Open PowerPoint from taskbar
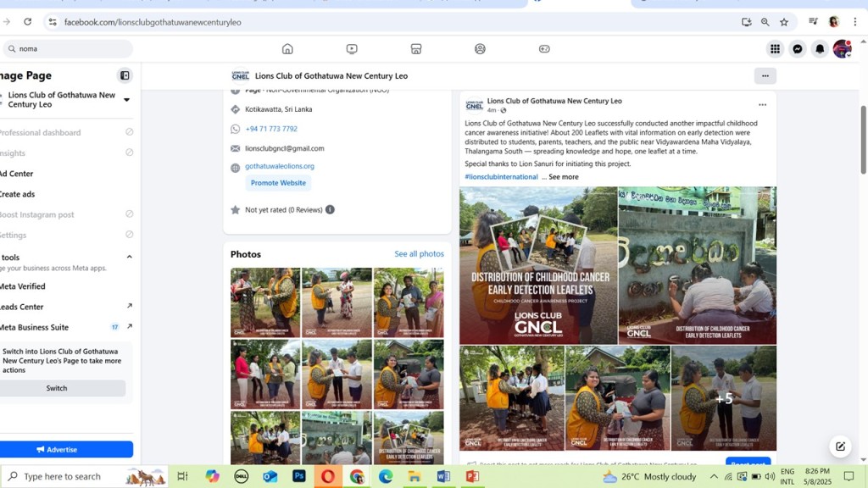 point(471,476)
